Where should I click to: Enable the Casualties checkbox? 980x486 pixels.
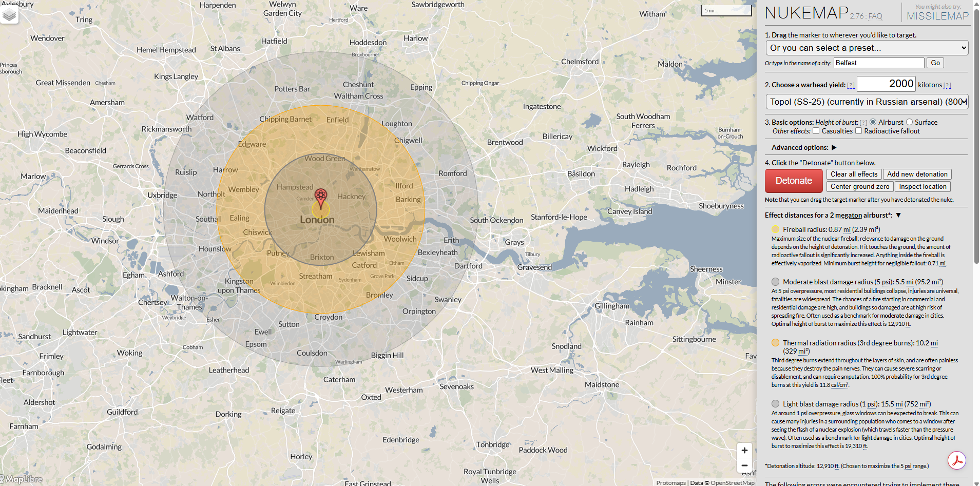[x=816, y=131]
